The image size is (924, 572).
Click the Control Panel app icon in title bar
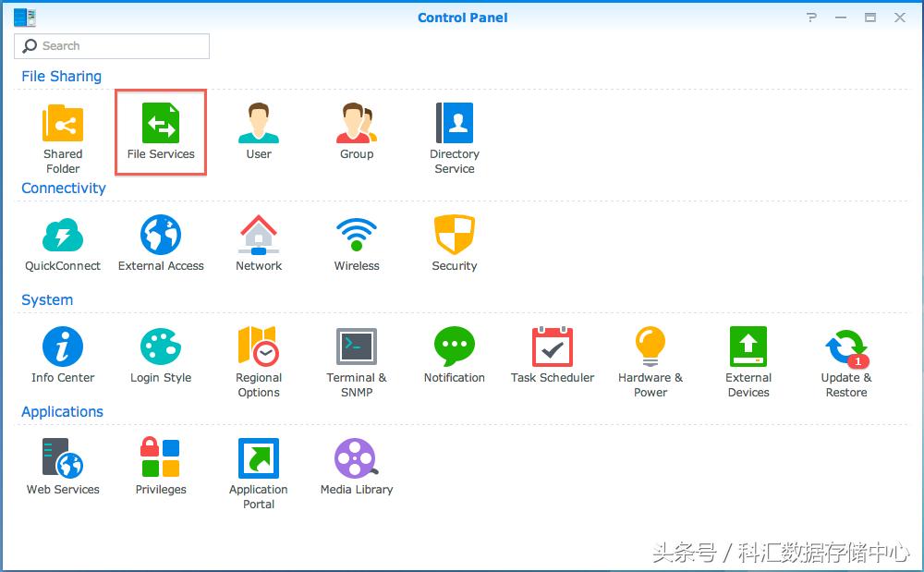pos(25,18)
